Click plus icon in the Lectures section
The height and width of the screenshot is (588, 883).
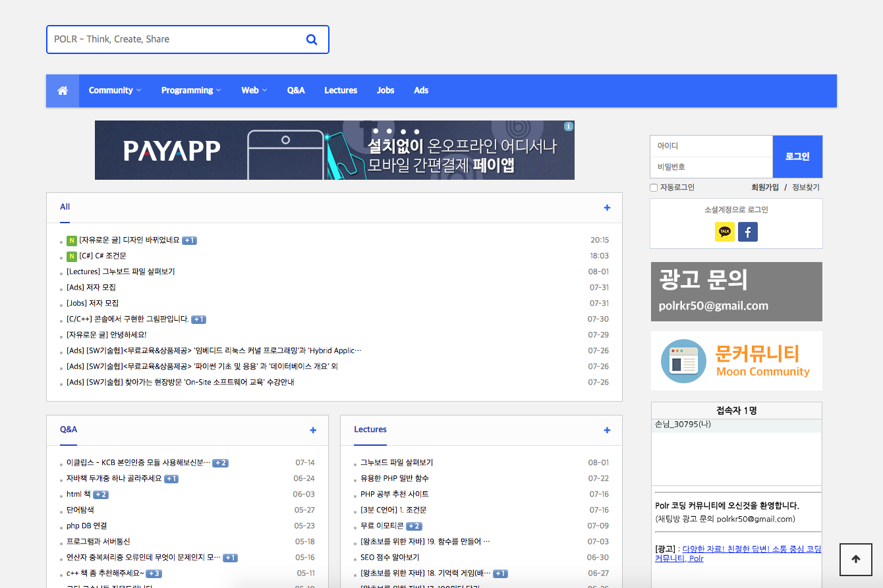click(x=607, y=431)
